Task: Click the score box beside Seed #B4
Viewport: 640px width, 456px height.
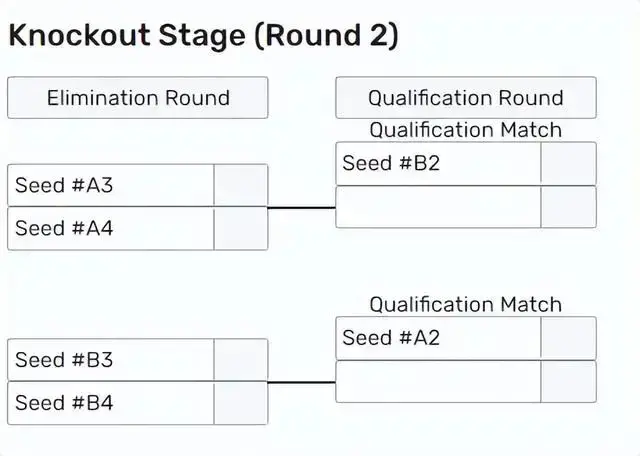Action: 241,402
